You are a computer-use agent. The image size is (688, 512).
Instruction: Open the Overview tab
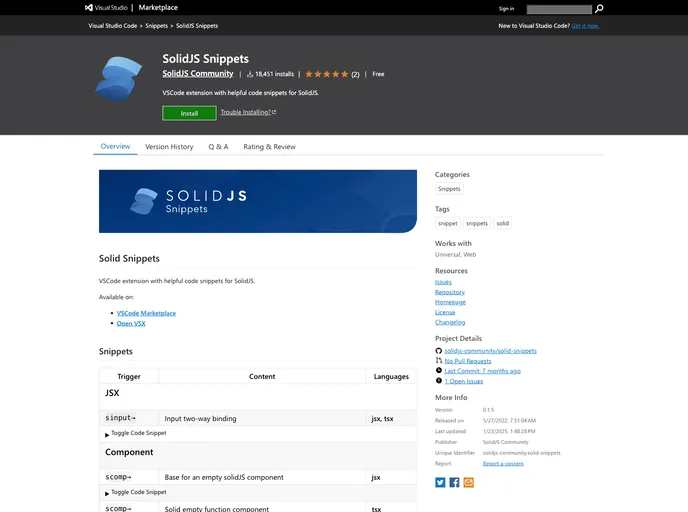click(115, 147)
